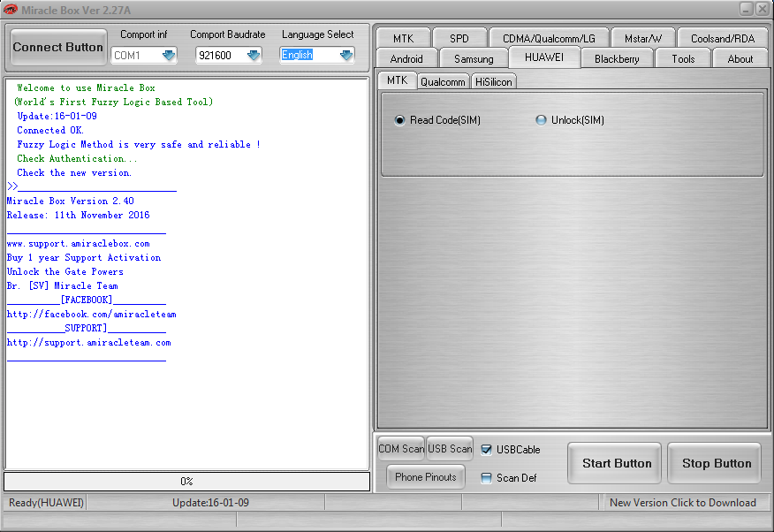Image resolution: width=774 pixels, height=532 pixels.
Task: Minimize the Miracle Box window
Action: click(x=747, y=9)
